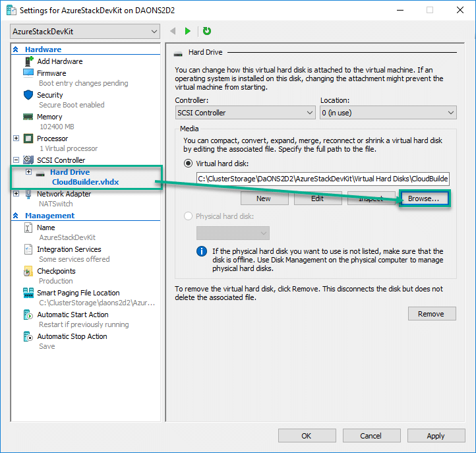Image resolution: width=476 pixels, height=453 pixels.
Task: Click 'Boot entry changes pending' text
Action: click(84, 83)
